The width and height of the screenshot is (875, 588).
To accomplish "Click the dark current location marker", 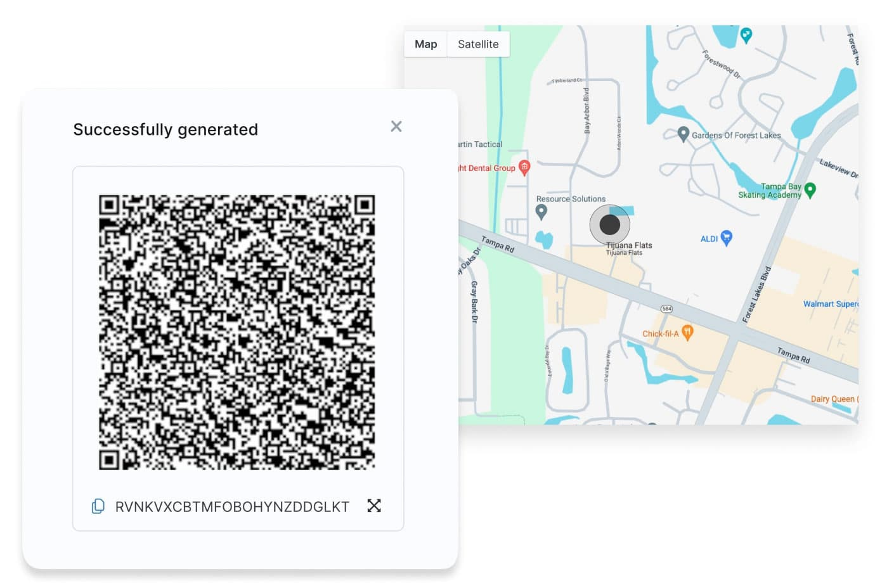I will pos(609,224).
